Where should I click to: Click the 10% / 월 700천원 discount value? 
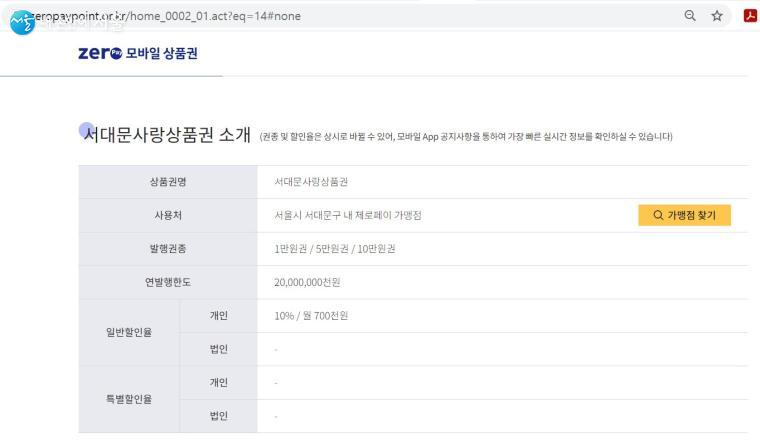[311, 316]
